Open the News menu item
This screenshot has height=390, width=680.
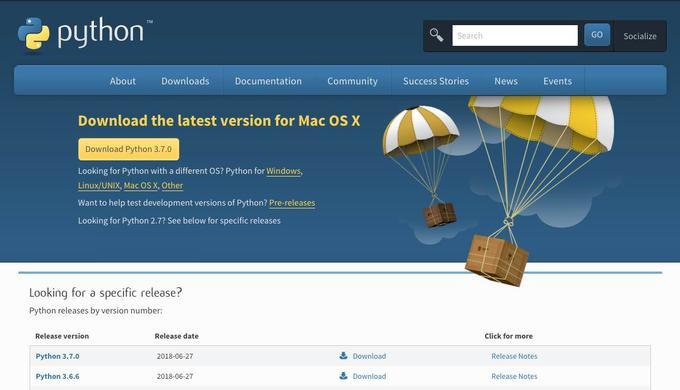click(x=506, y=81)
